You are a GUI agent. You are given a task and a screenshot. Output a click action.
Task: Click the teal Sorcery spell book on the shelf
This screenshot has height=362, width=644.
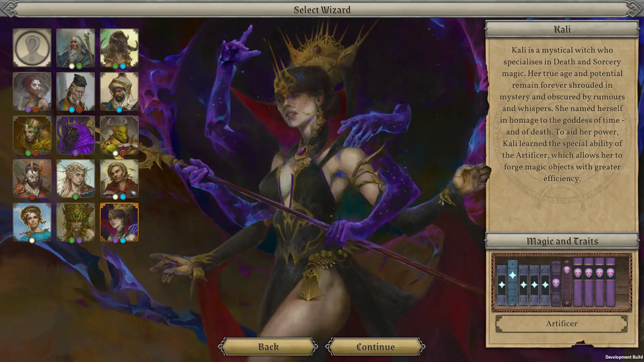(512, 282)
